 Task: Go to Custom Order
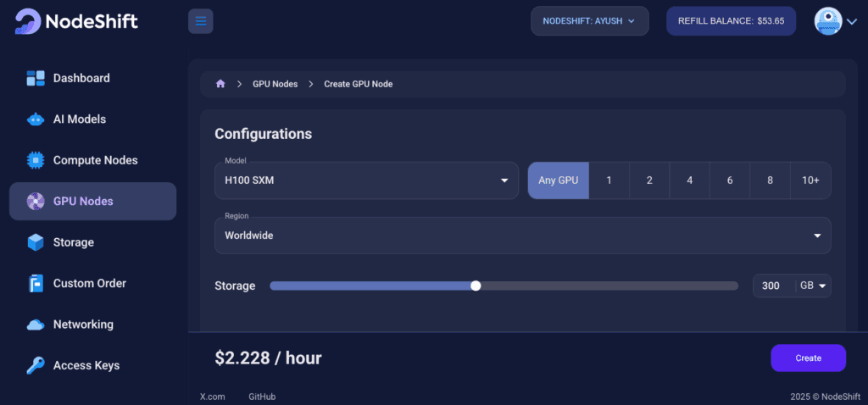tap(92, 283)
